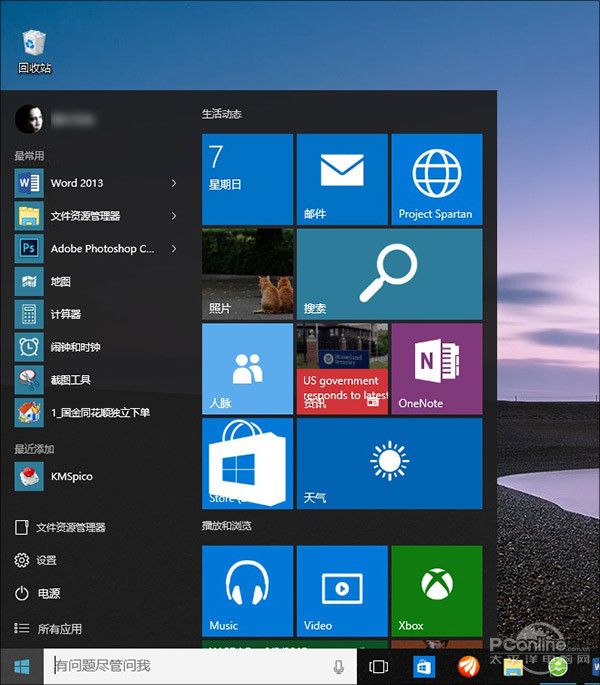The image size is (600, 685).
Task: Click the microphone icon in search box
Action: coord(339,666)
